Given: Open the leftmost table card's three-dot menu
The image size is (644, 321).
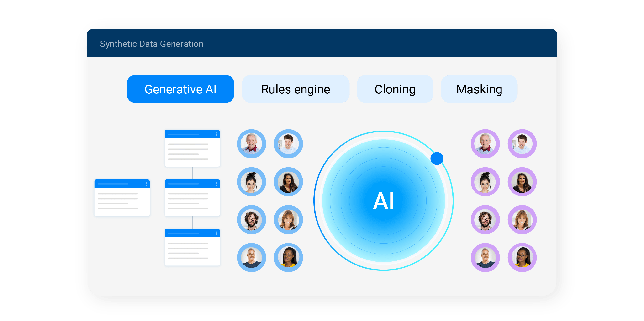Looking at the screenshot, I should (x=146, y=184).
